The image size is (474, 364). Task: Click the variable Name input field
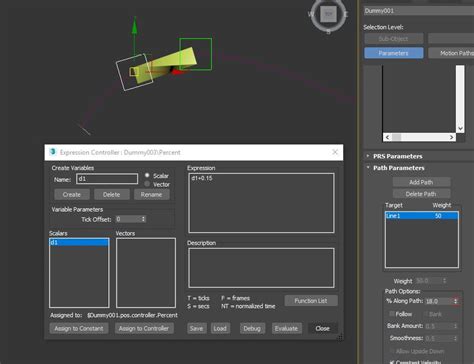pyautogui.click(x=107, y=179)
